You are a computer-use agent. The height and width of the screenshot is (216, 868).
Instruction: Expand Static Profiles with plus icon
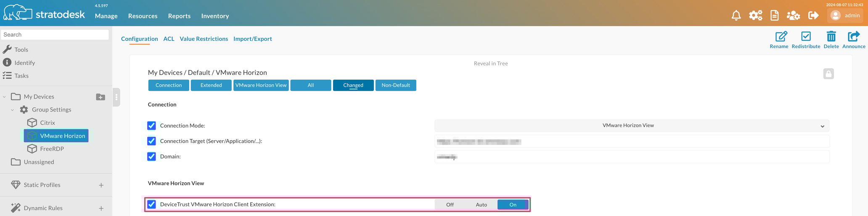click(x=101, y=185)
